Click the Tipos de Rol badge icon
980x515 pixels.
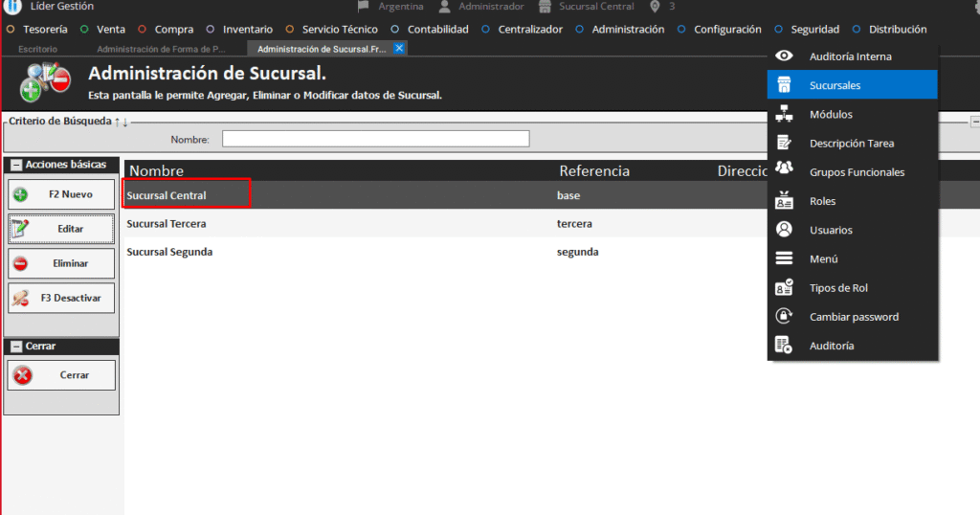[x=784, y=288]
